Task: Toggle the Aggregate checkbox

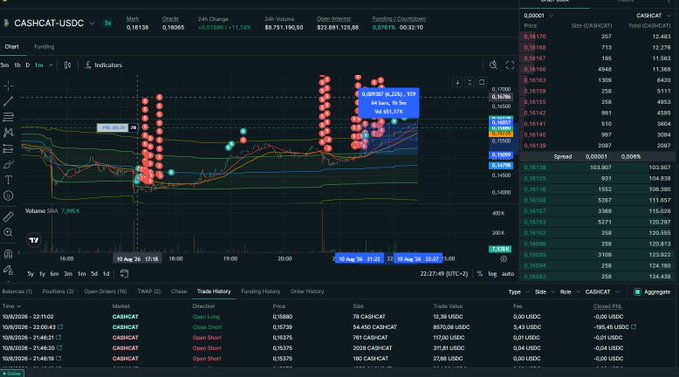Action: 637,292
